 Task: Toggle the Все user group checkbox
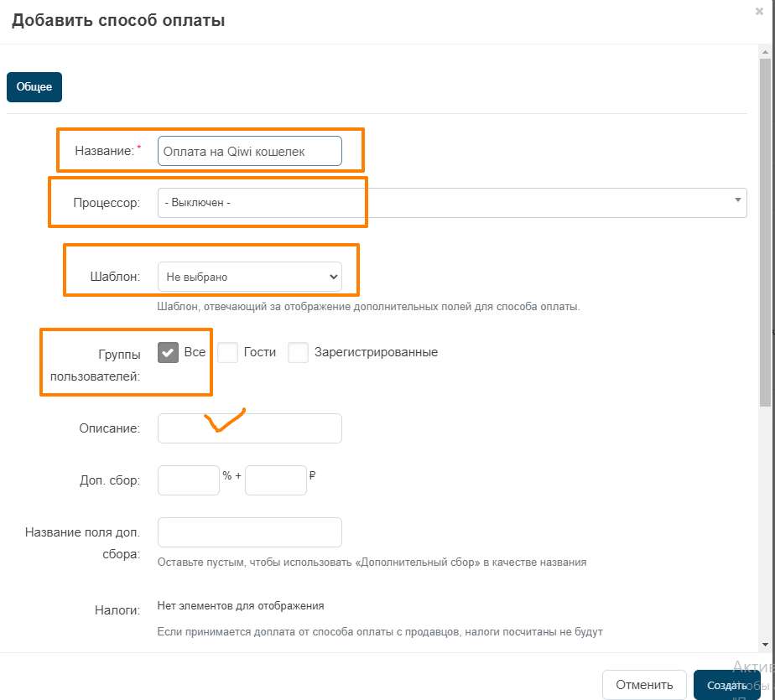click(x=168, y=353)
